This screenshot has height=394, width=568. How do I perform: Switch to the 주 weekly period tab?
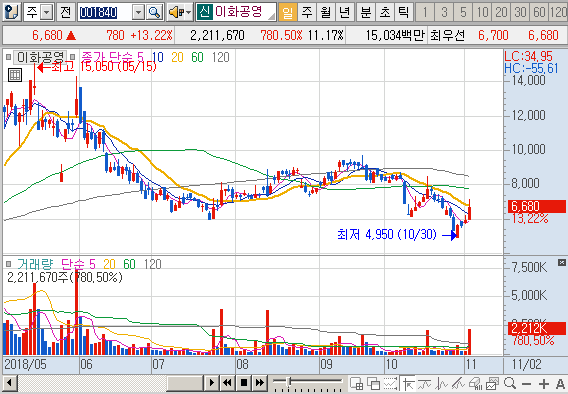tap(307, 12)
